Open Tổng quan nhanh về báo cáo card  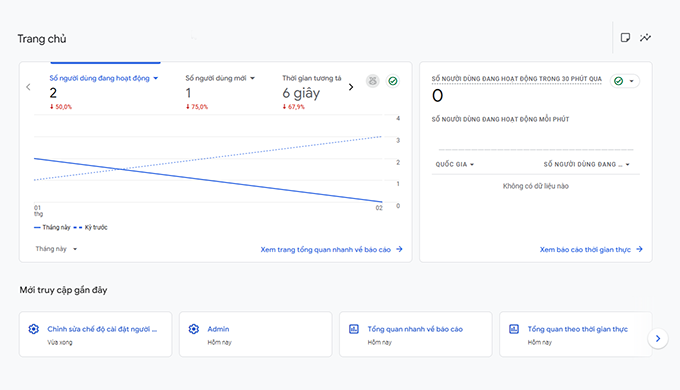415,334
